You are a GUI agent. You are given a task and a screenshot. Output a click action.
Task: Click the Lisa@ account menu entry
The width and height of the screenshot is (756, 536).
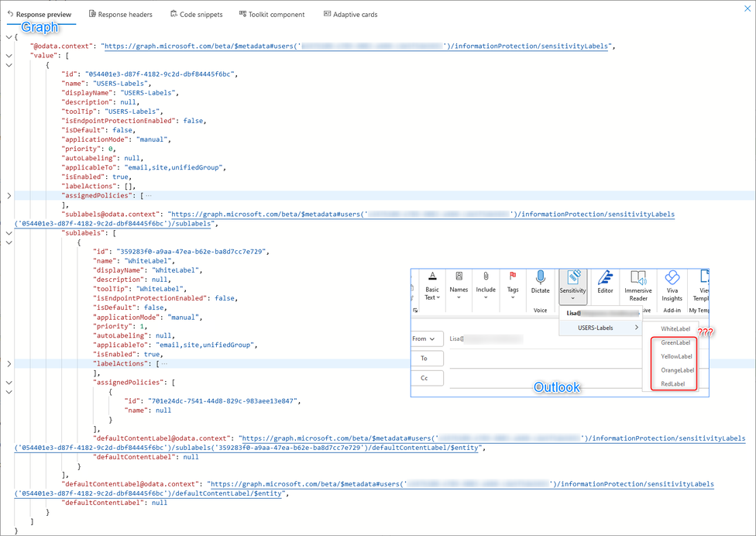600,313
